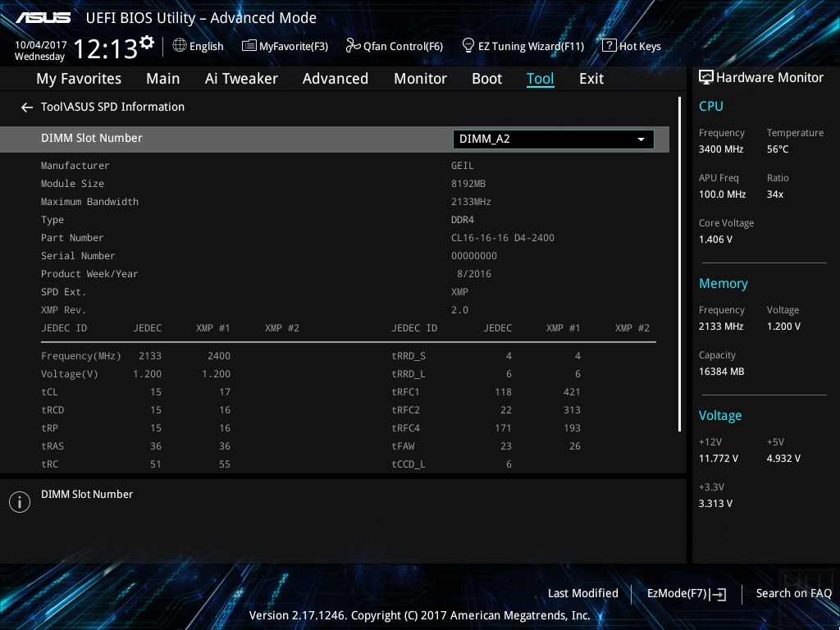Viewport: 840px width, 630px height.
Task: Click Module Size value 8192MB
Action: click(x=468, y=184)
